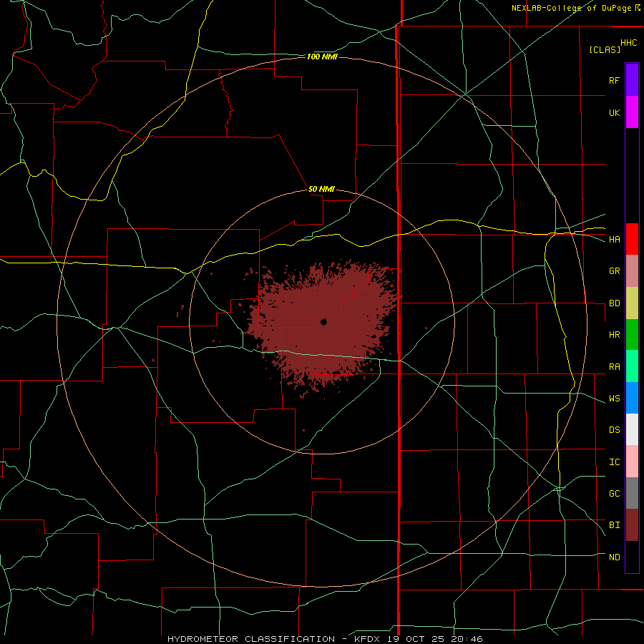This screenshot has height=644, width=644.
Task: Click the HR legend label
Action: tap(614, 335)
